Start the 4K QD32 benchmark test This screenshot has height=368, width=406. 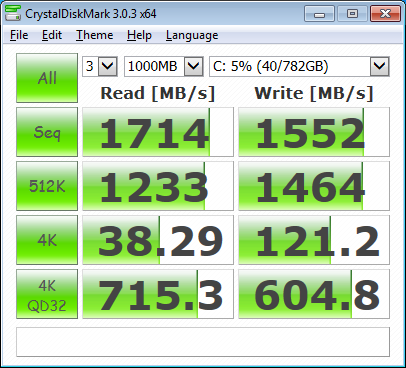[47, 294]
